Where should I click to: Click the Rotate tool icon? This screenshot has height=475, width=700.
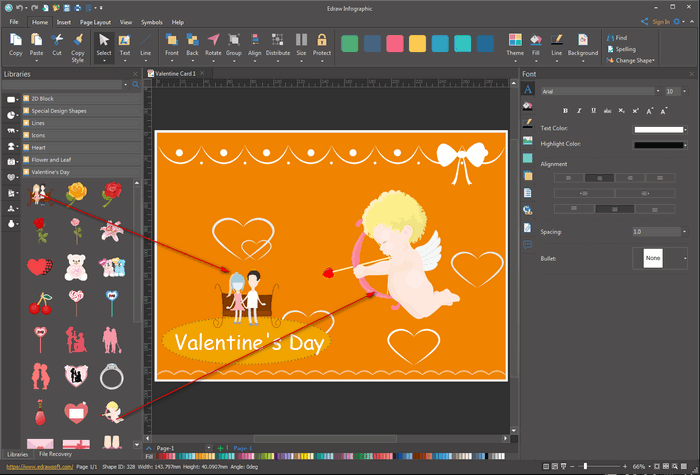[213, 40]
